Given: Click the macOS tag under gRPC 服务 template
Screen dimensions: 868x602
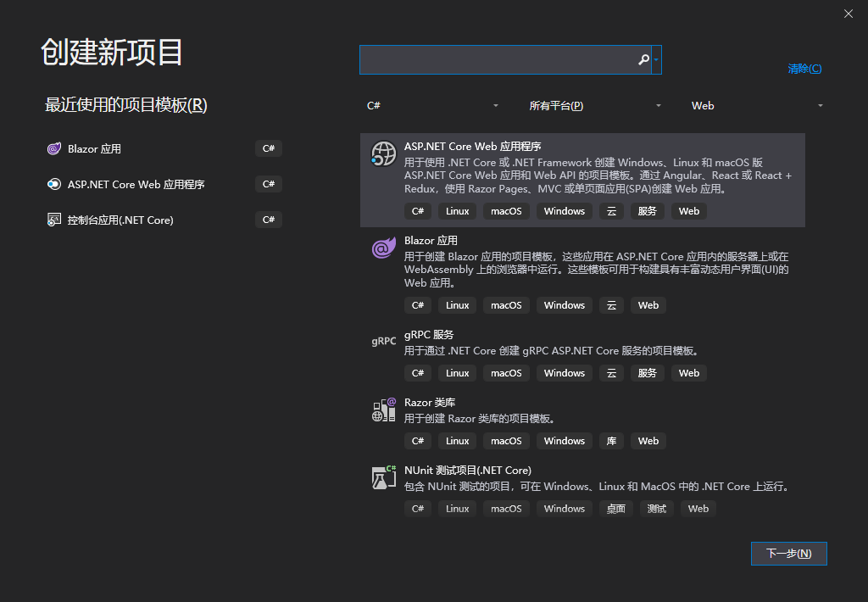Looking at the screenshot, I should pyautogui.click(x=506, y=373).
